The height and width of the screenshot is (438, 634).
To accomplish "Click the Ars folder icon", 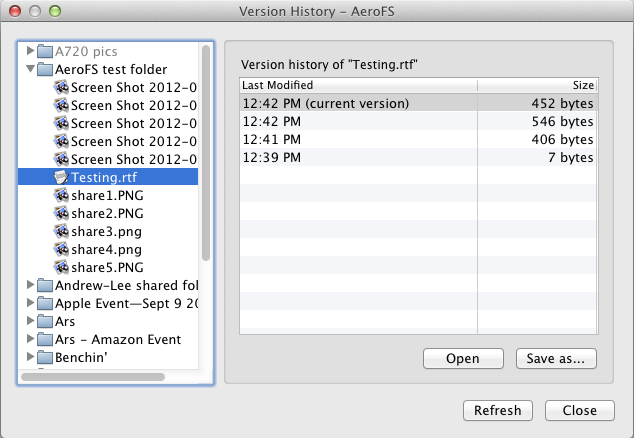I will pyautogui.click(x=45, y=321).
